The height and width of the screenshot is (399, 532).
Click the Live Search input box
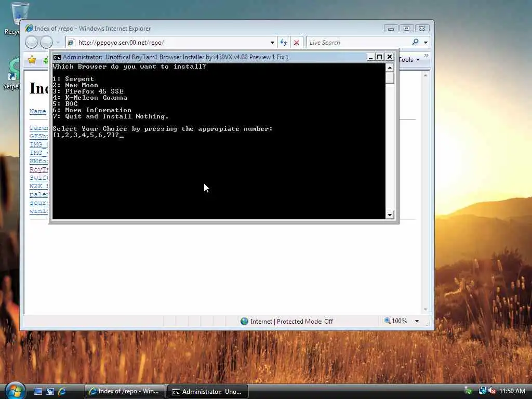click(x=358, y=43)
